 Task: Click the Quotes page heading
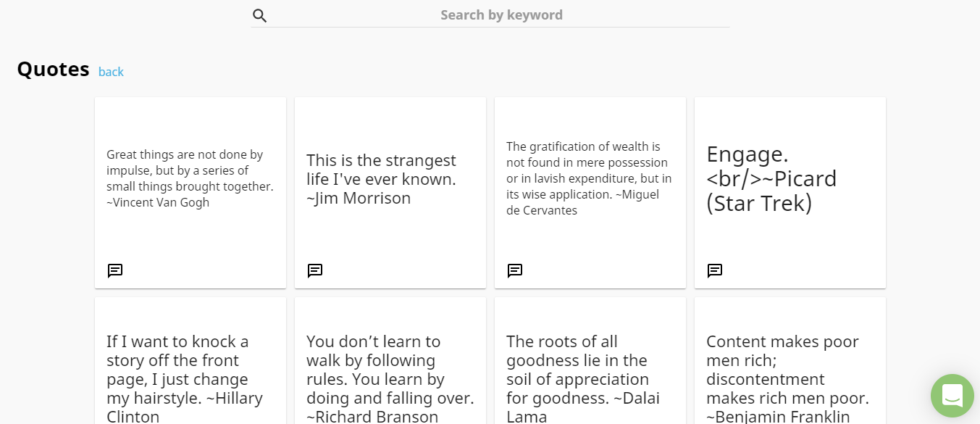53,69
